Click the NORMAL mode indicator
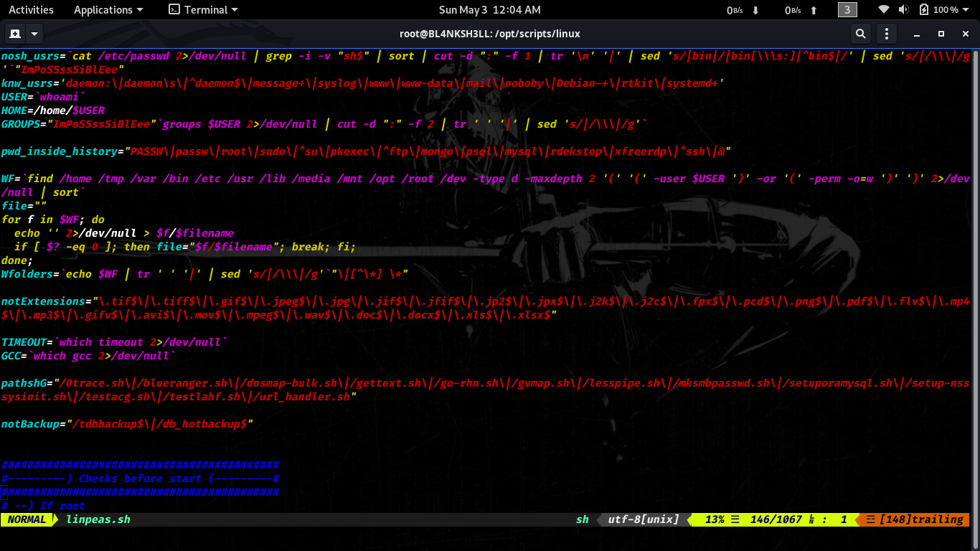This screenshot has height=551, width=980. pos(27,519)
